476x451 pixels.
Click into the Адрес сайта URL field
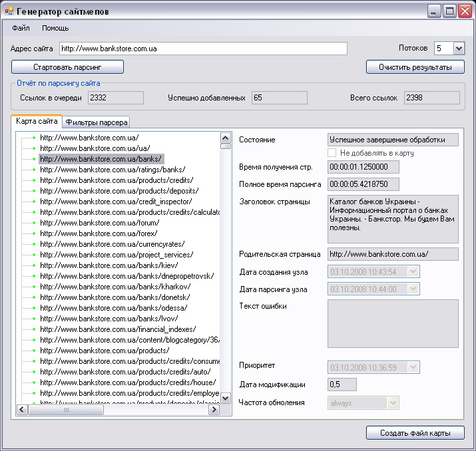[203, 49]
